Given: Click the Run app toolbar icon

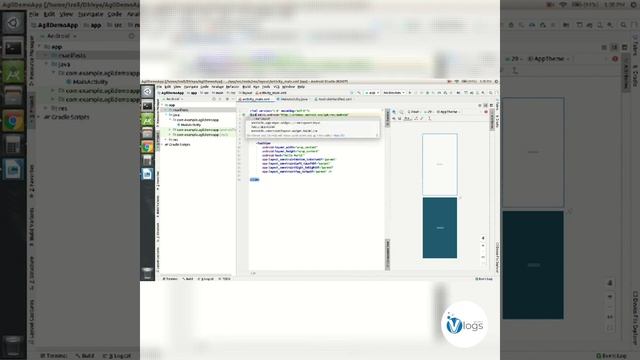Looking at the screenshot, I should (410, 93).
